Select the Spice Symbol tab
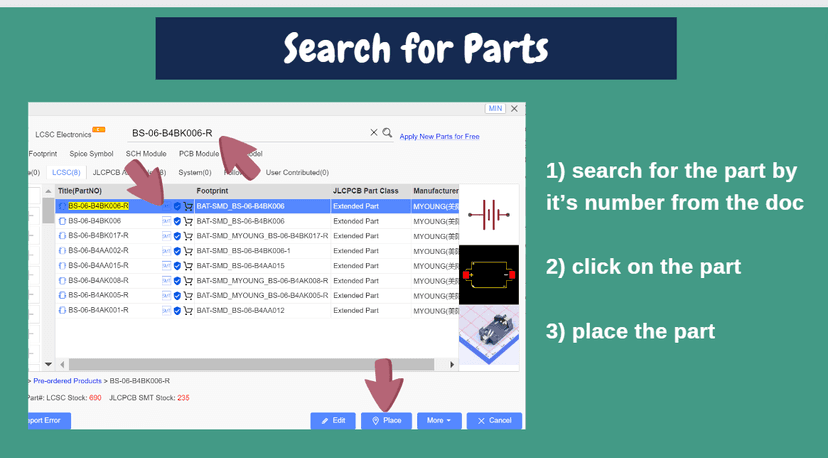Viewport: 828px width, 458px height. tap(91, 154)
